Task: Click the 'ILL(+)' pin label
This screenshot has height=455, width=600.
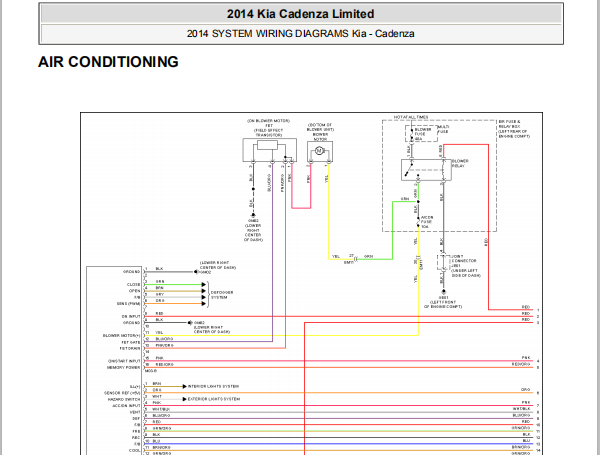Action: 135,387
